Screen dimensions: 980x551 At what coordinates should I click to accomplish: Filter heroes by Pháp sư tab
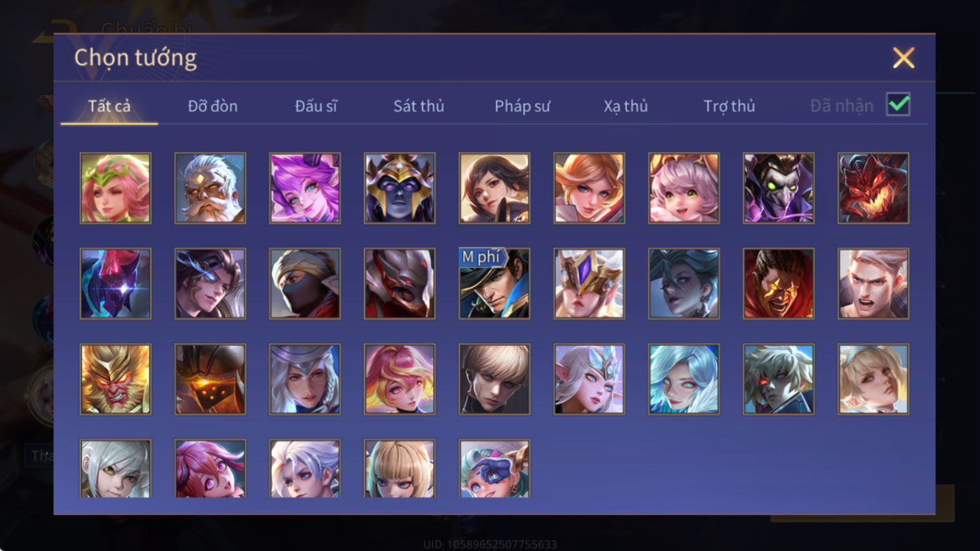[522, 106]
